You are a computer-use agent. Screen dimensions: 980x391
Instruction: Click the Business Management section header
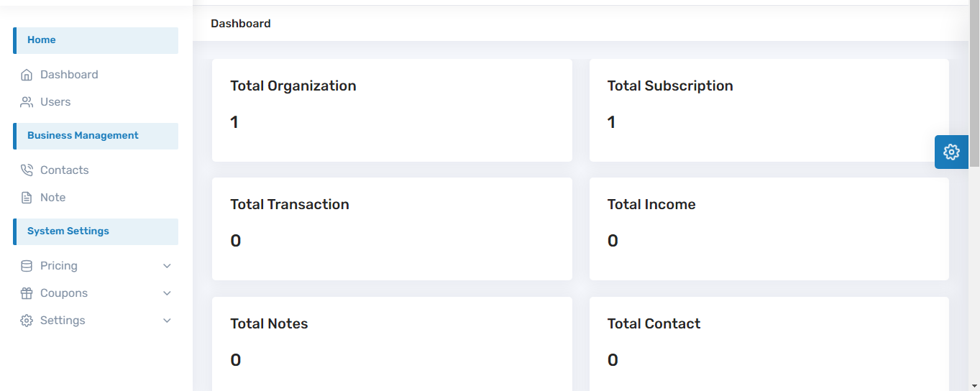click(x=96, y=136)
